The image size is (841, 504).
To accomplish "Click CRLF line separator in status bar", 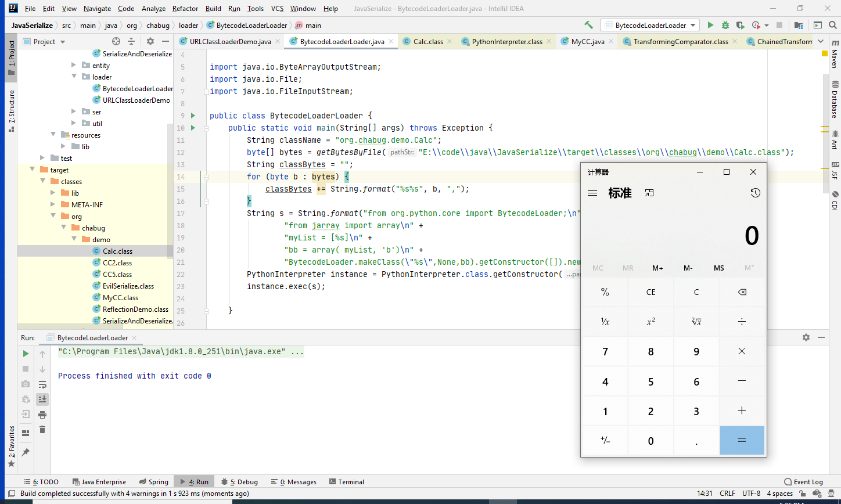I will (x=727, y=494).
